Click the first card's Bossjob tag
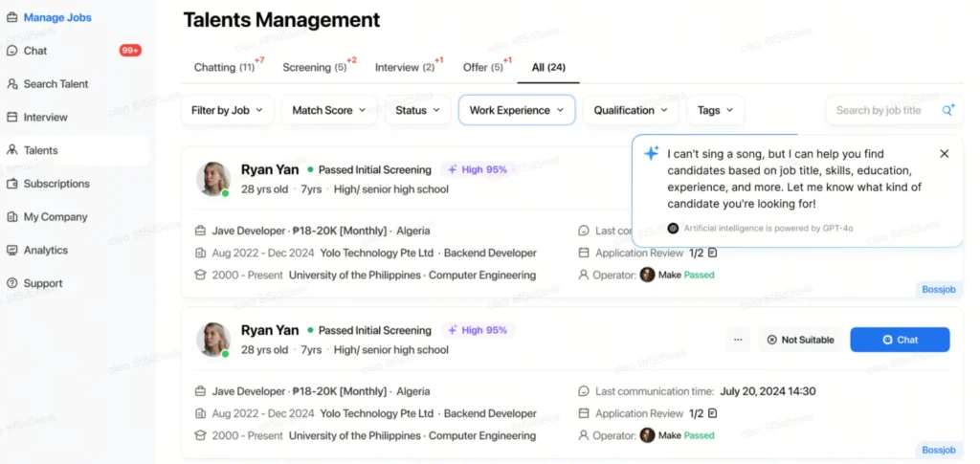This screenshot has width=980, height=464. coord(939,290)
